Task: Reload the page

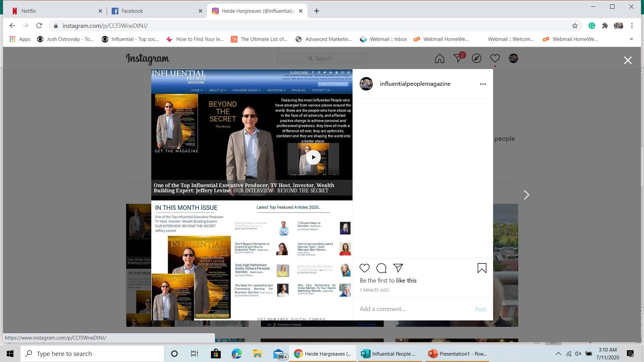Action: (x=39, y=25)
